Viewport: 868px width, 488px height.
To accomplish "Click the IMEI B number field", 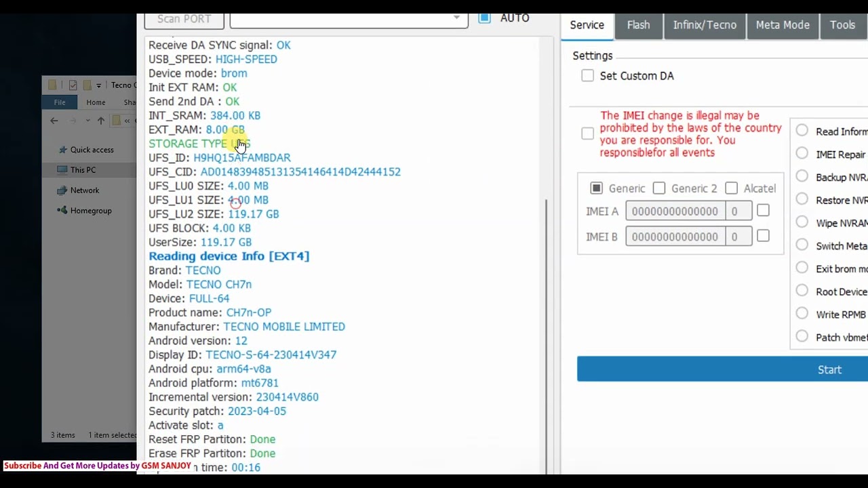I will 675,237.
